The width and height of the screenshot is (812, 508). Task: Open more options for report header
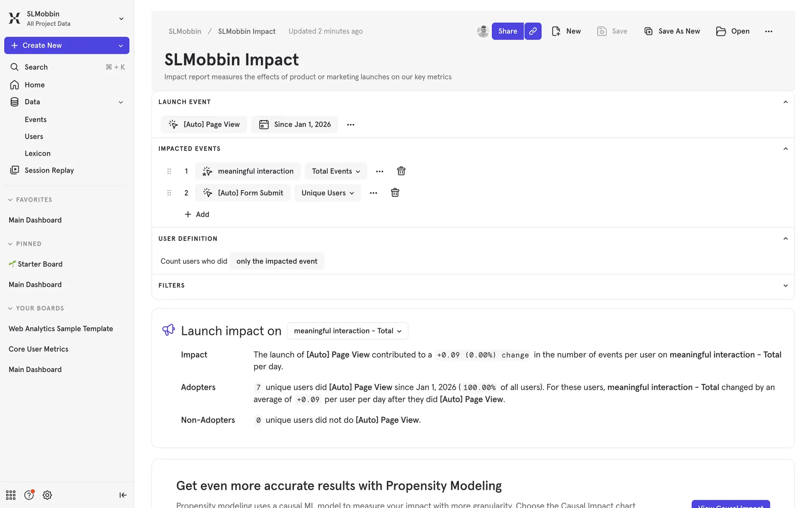[768, 31]
